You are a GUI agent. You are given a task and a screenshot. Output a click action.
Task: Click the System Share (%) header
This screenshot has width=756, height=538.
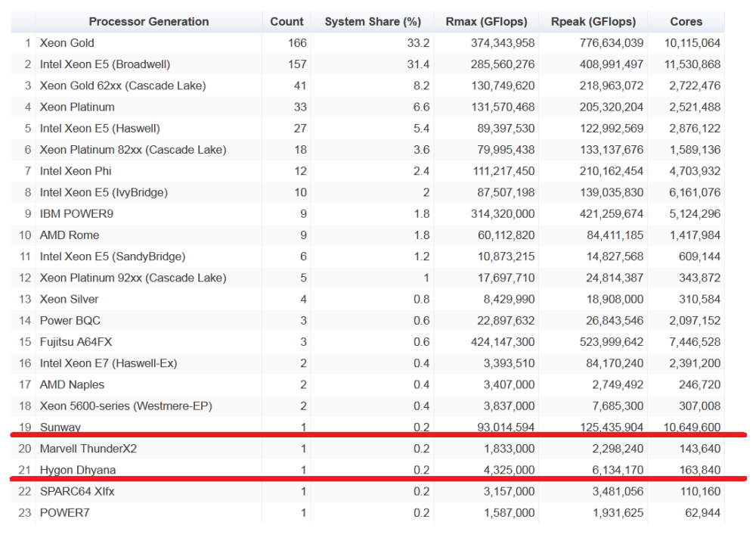373,21
